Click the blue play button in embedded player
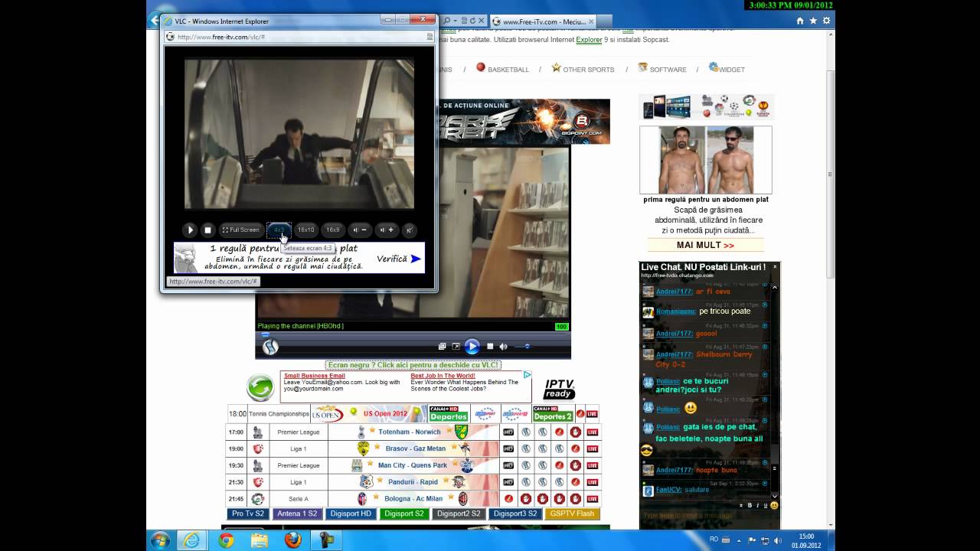 (472, 347)
